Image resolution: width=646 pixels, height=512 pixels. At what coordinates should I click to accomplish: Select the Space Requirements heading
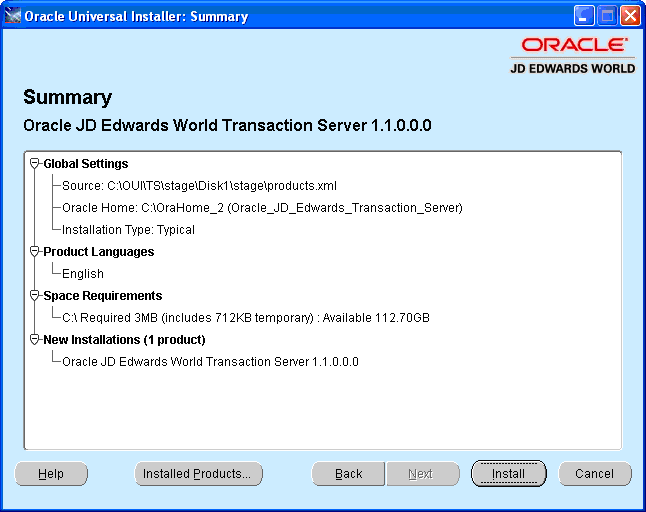tap(103, 296)
